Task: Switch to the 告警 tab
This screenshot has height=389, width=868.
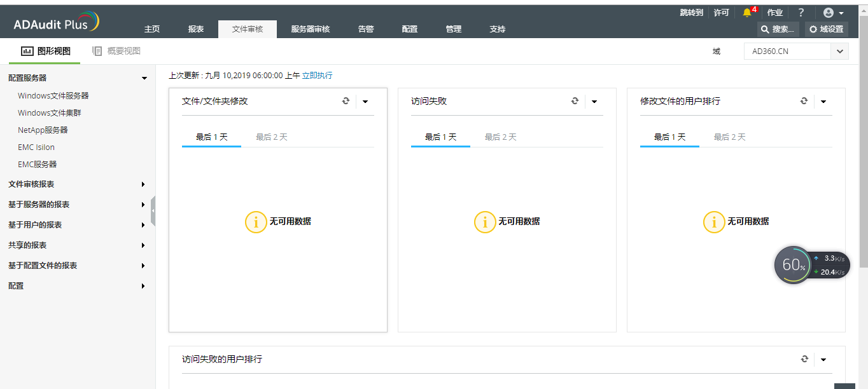Action: click(x=366, y=29)
